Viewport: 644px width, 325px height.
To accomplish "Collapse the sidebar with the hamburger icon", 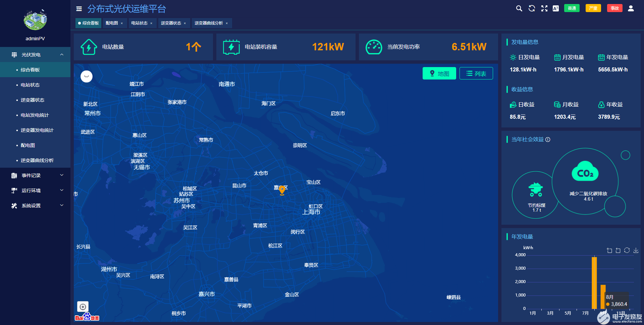I will click(79, 9).
